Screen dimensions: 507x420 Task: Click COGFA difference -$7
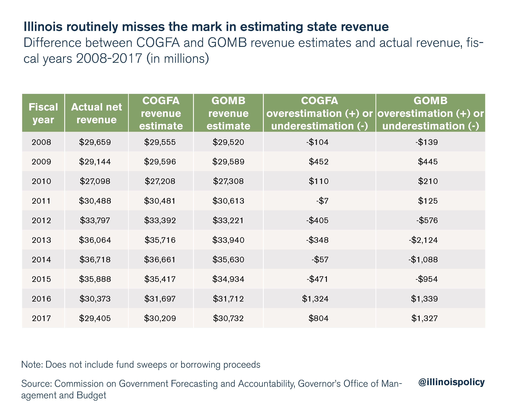(323, 201)
